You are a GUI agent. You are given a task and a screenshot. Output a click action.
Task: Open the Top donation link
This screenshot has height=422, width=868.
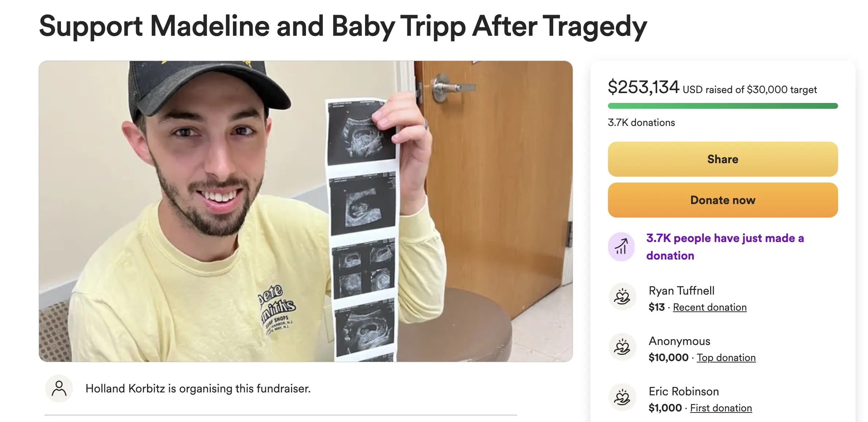pyautogui.click(x=726, y=358)
